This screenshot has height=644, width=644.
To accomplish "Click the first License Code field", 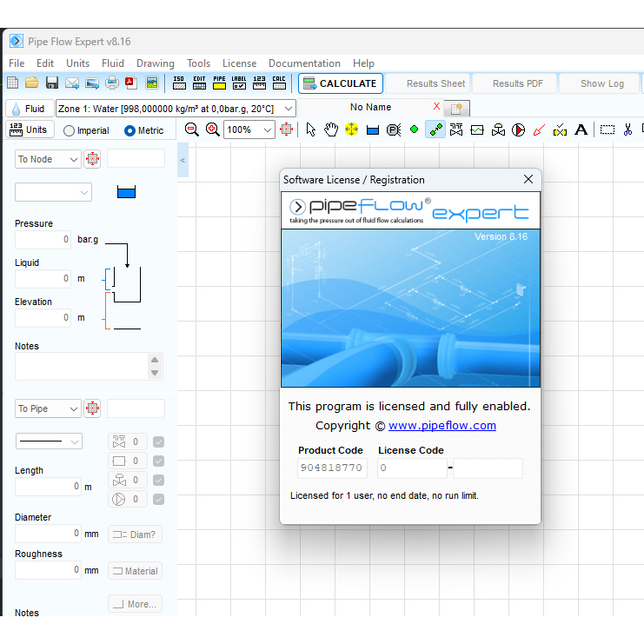I will pyautogui.click(x=412, y=468).
